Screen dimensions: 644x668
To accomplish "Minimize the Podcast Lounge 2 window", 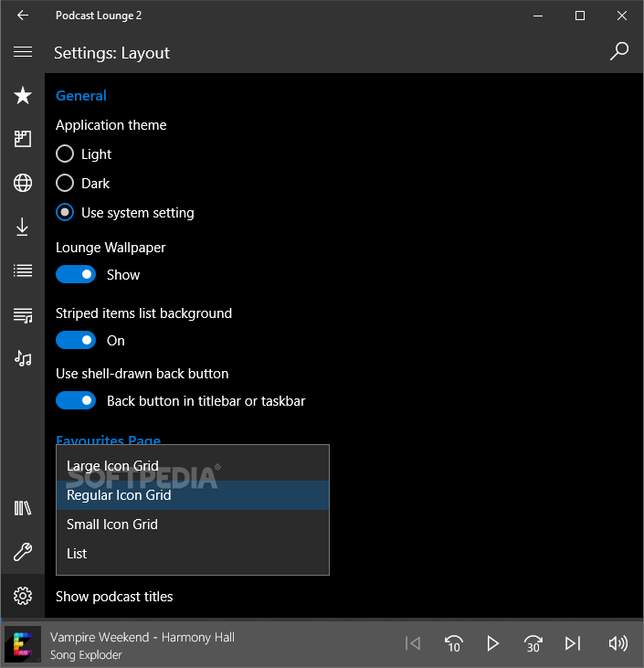I will (538, 16).
